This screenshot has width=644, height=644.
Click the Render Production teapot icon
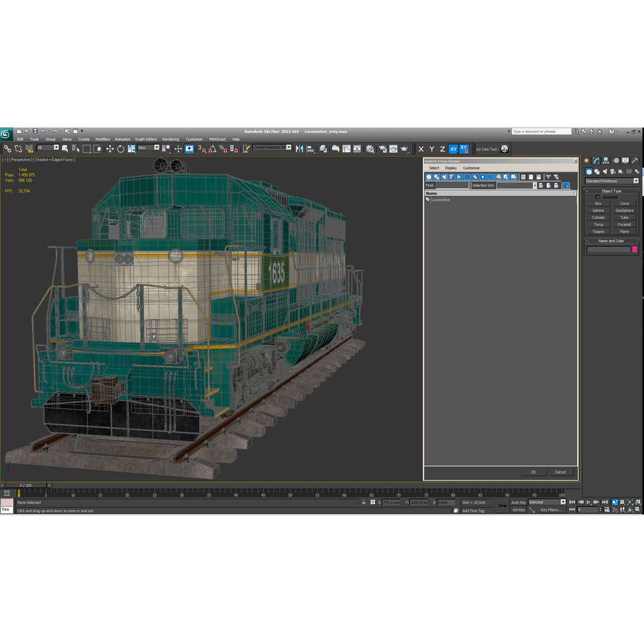(x=404, y=148)
